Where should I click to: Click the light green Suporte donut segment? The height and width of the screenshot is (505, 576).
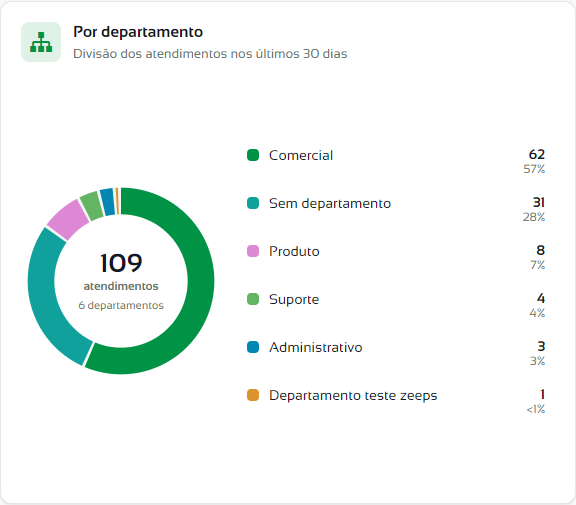point(92,206)
